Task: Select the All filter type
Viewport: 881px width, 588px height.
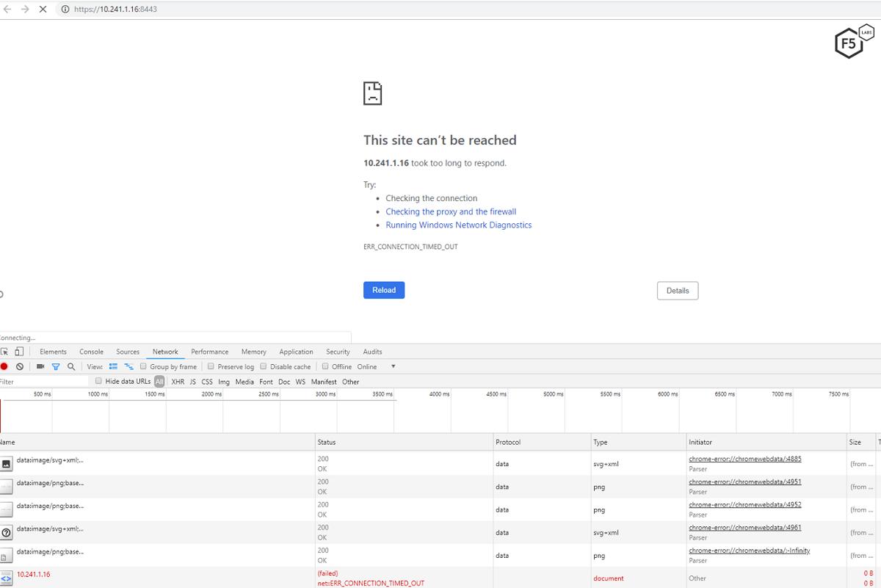Action: click(x=159, y=382)
